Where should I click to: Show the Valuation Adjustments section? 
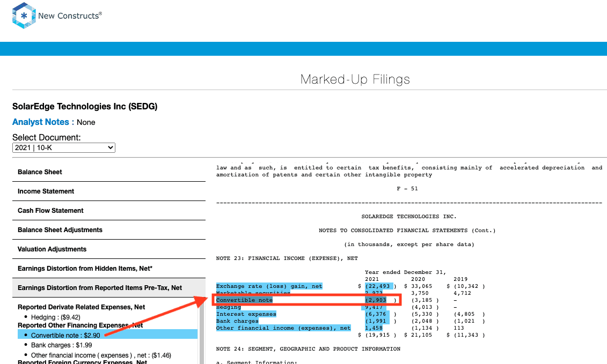point(109,249)
